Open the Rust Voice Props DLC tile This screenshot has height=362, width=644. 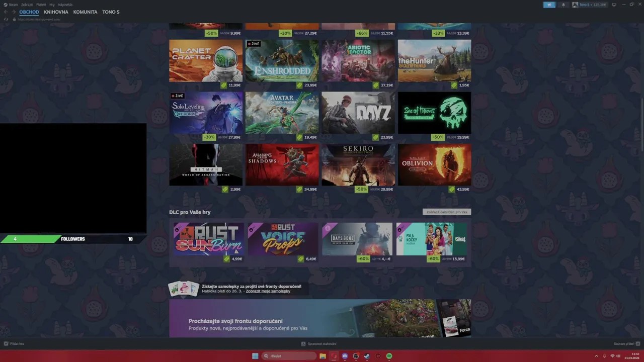[283, 239]
